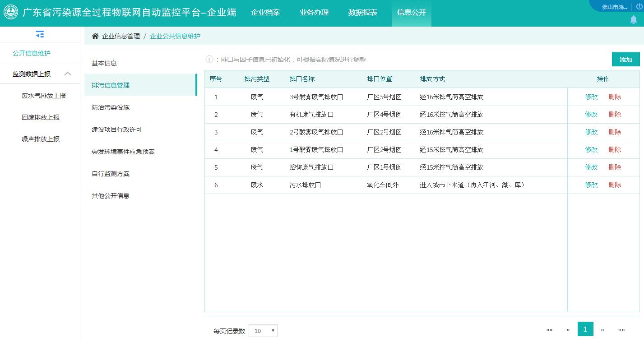Screen dimensions: 644x342
Task: Click the 排放方式 column header
Action: 432,79
